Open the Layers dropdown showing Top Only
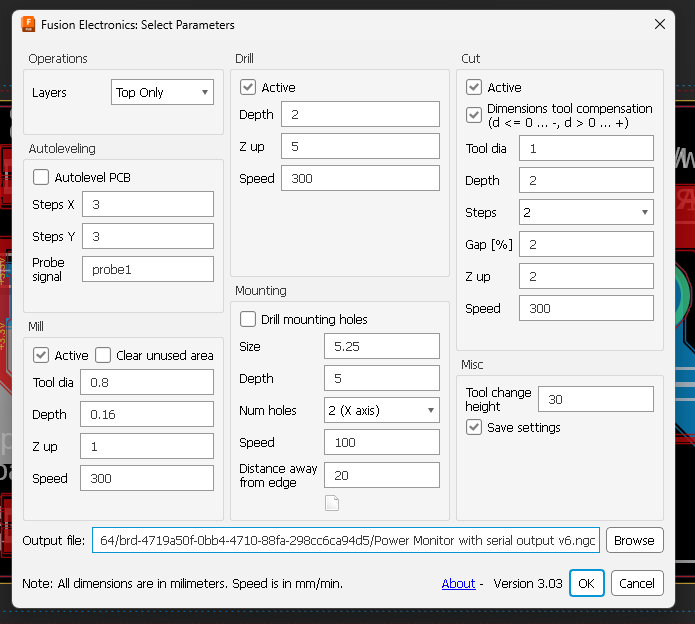 click(162, 92)
